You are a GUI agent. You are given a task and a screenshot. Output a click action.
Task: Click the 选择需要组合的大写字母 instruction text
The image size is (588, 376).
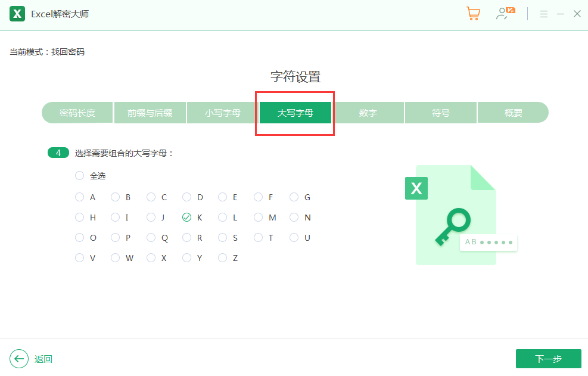tap(124, 153)
